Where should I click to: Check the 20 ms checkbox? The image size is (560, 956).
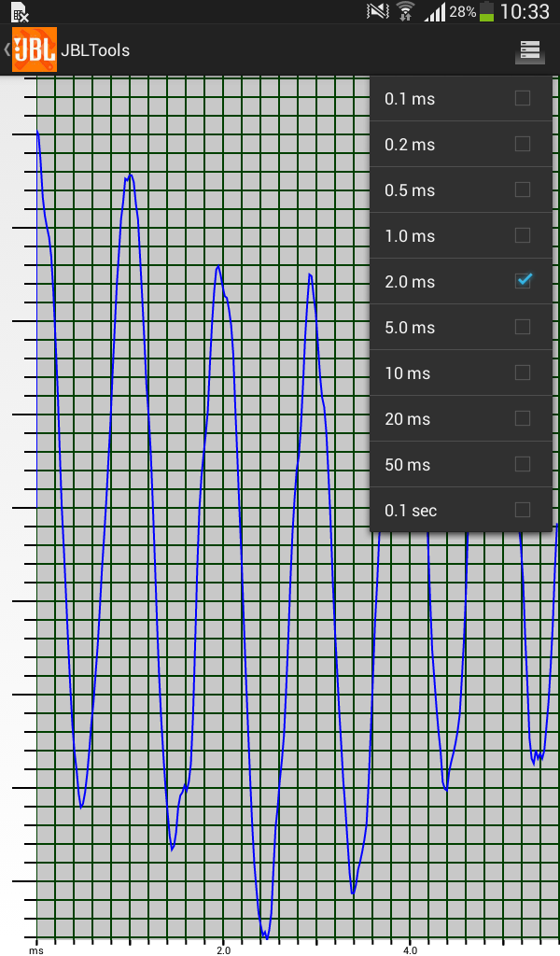523,418
